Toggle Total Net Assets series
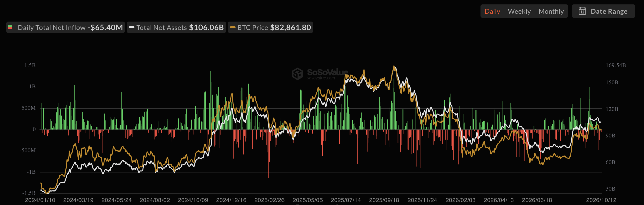Viewport: 644px width, 205px height. point(176,27)
